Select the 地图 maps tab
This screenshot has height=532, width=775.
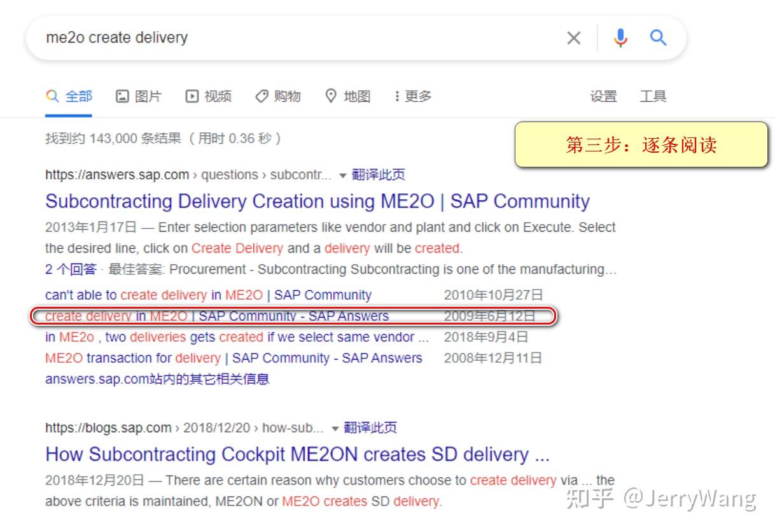point(347,96)
